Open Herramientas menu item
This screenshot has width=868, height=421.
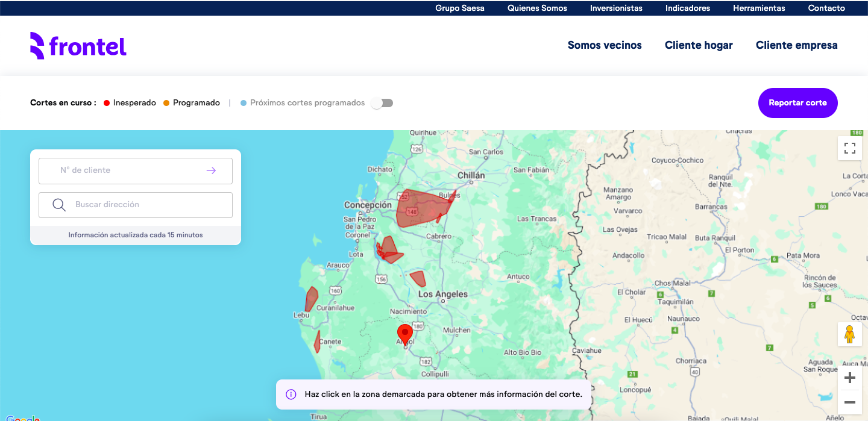(759, 8)
